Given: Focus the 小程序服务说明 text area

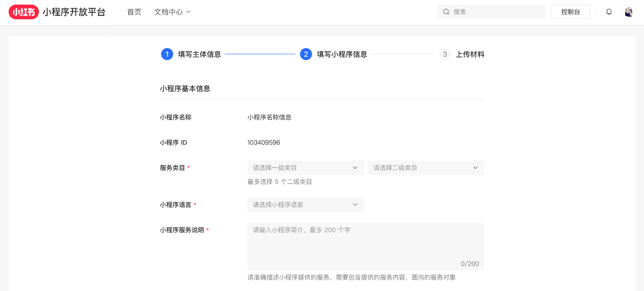Looking at the screenshot, I should 365,246.
